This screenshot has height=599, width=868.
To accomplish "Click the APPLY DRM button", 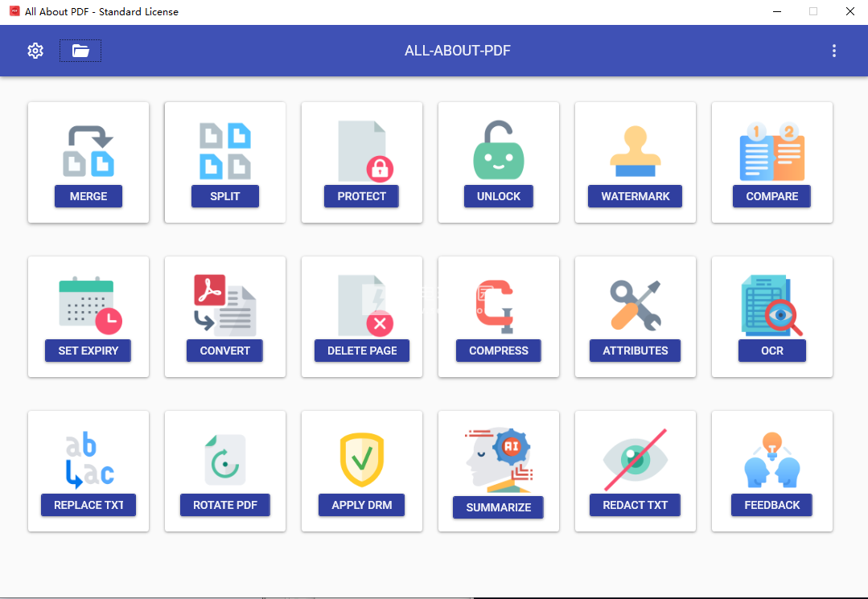I will [362, 505].
